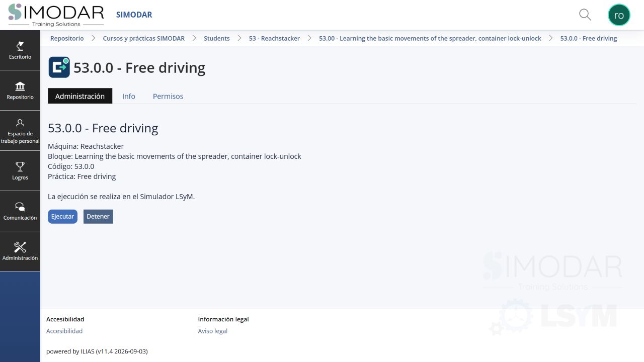Go to Repositorio breadcrumb
The height and width of the screenshot is (362, 644).
67,38
